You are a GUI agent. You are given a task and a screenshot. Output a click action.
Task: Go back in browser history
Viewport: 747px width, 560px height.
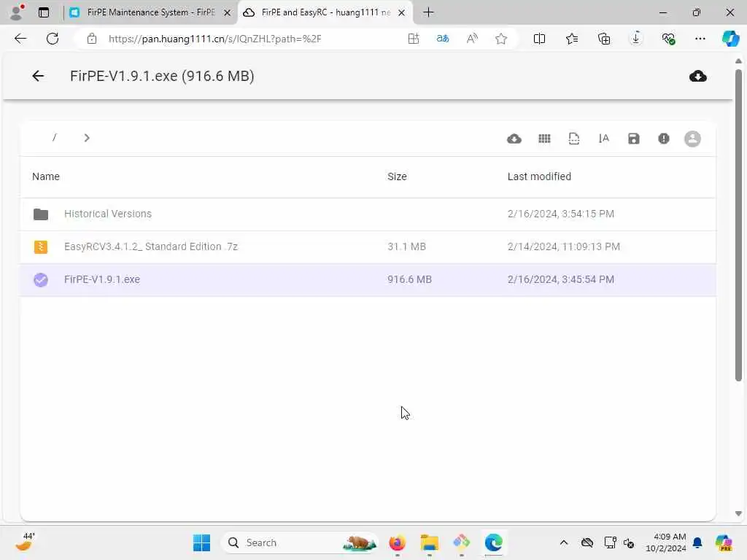[x=20, y=39]
